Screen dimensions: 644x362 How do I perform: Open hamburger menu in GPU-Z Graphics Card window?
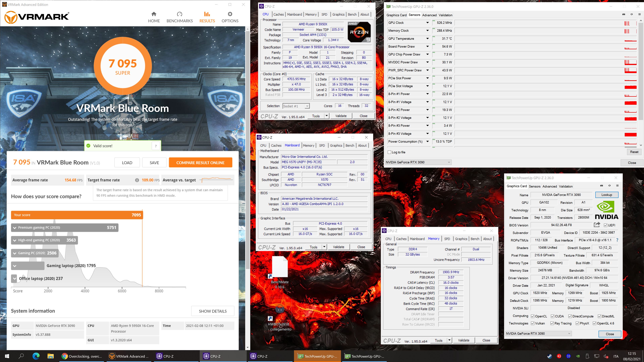pos(617,186)
